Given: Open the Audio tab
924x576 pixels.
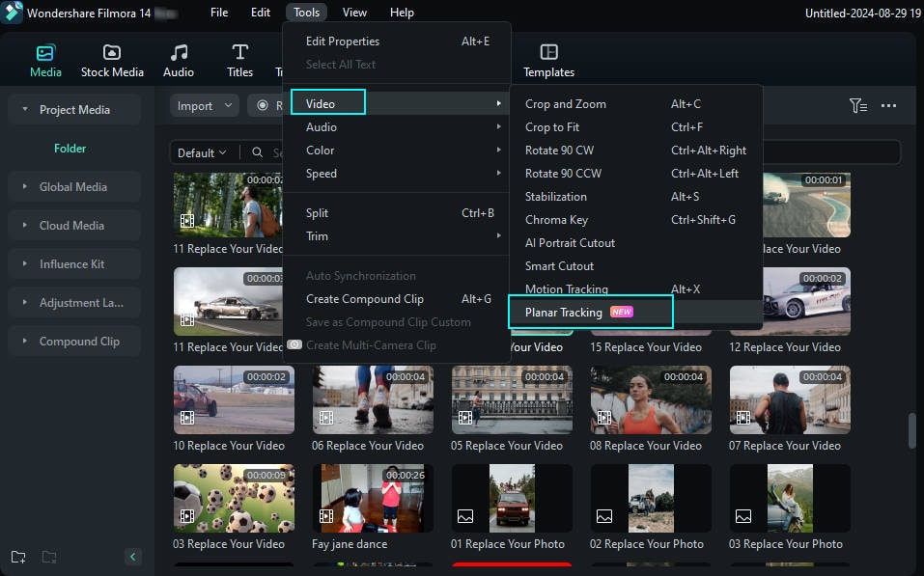Looking at the screenshot, I should click(179, 61).
